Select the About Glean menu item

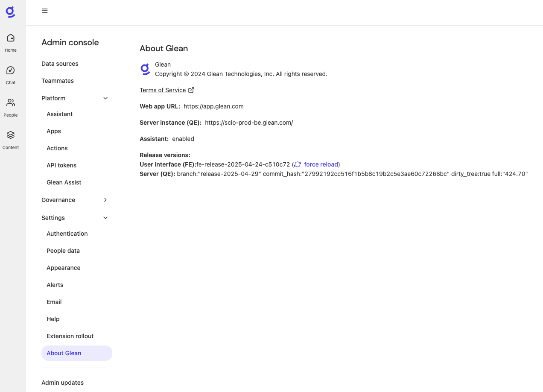click(64, 353)
